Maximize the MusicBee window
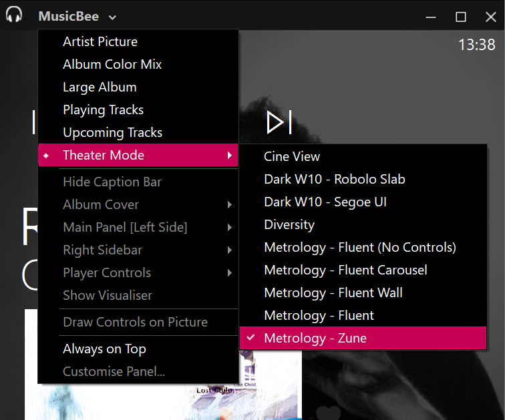This screenshot has width=505, height=420. coord(460,17)
